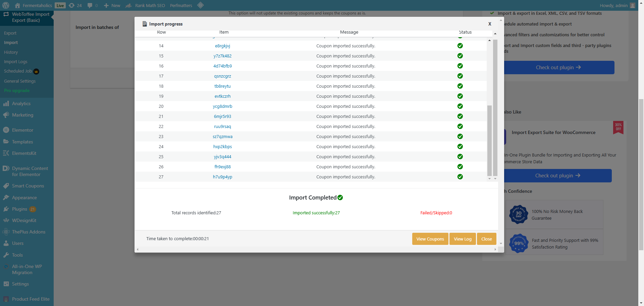The width and height of the screenshot is (644, 306).
Task: Click scroll-down arrow of import table
Action: point(489,179)
